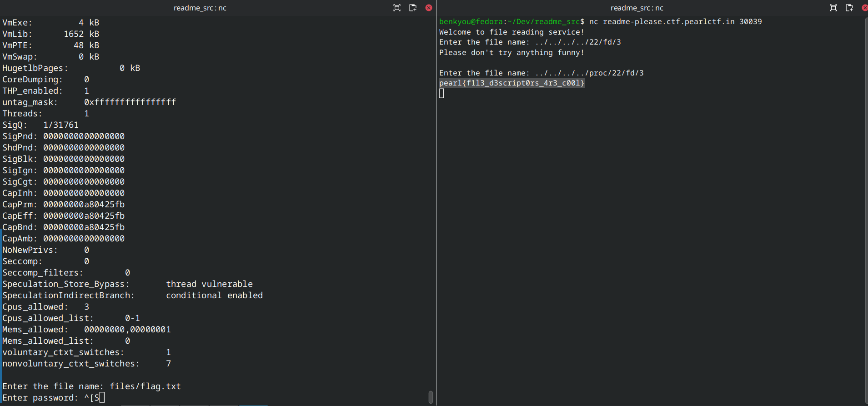This screenshot has width=868, height=406.
Task: Click the highlighted pearl flag text
Action: click(x=512, y=83)
